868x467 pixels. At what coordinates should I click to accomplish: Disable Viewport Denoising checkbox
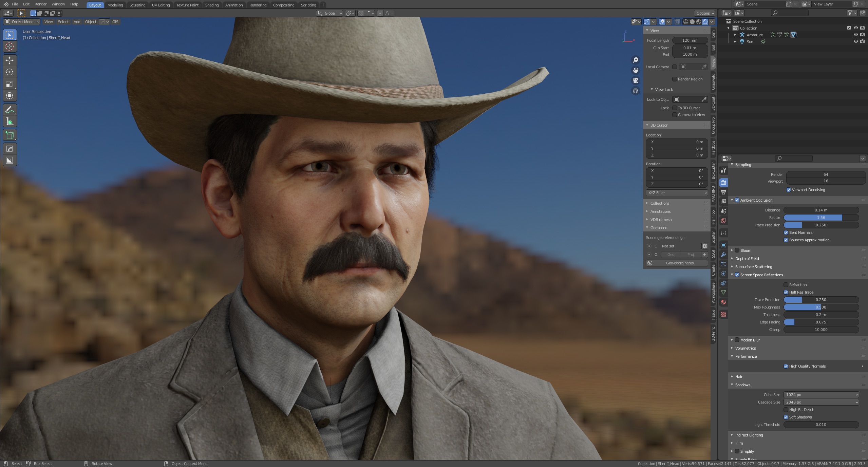click(789, 190)
